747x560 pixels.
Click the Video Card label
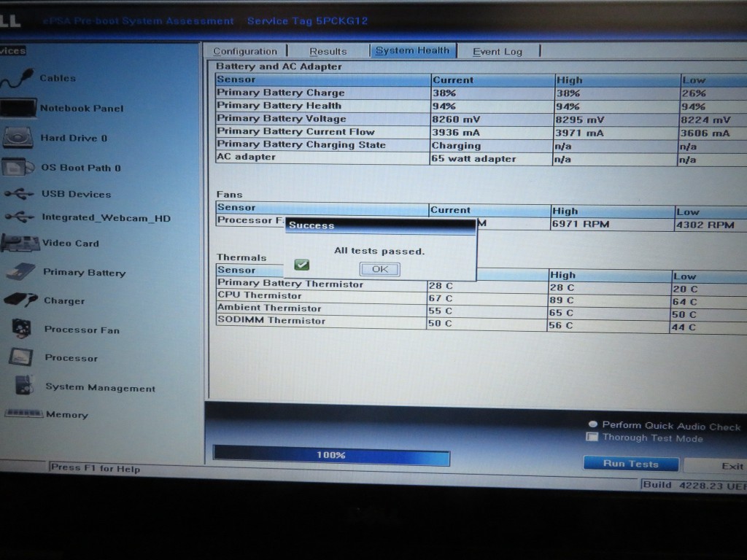coord(71,244)
